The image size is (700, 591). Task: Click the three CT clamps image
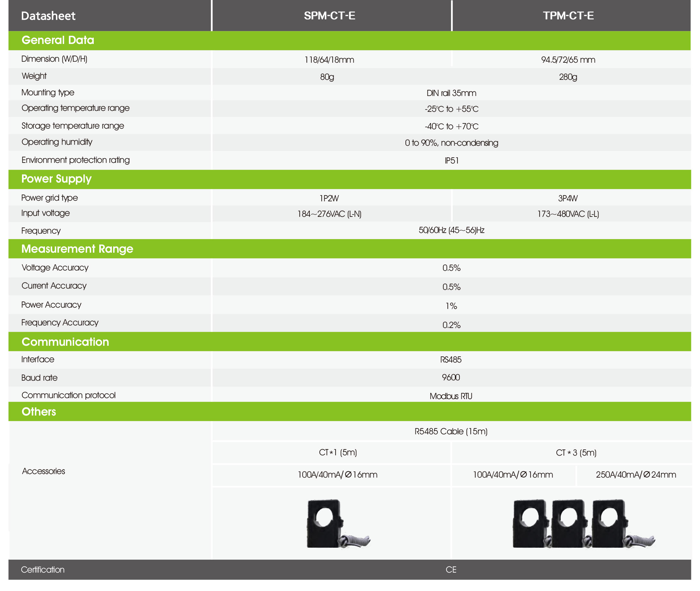584,524
